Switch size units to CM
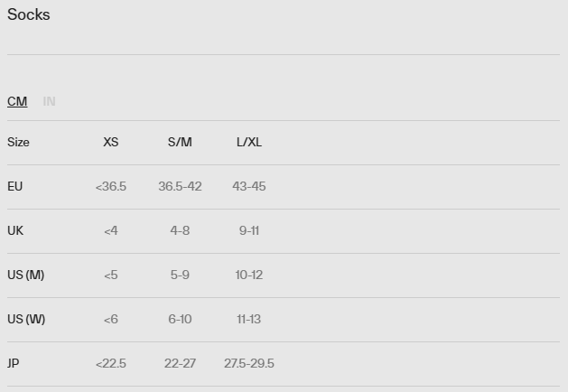The height and width of the screenshot is (392, 568). (17, 101)
